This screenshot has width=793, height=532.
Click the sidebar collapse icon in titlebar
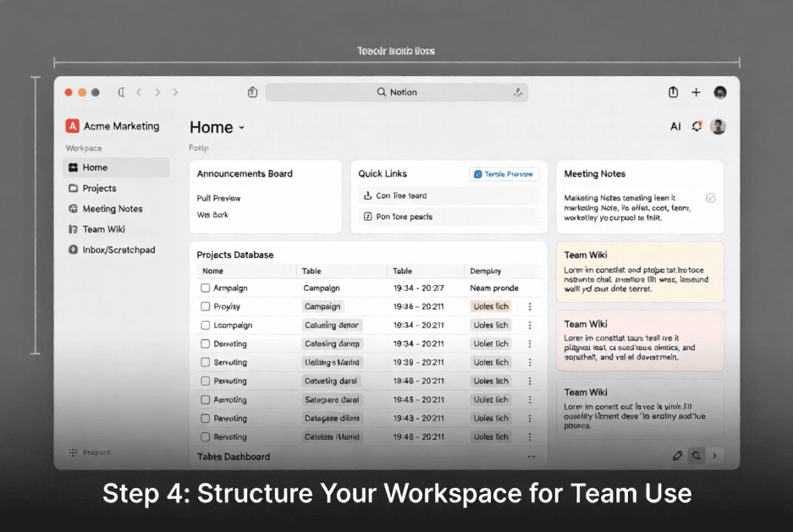click(121, 91)
